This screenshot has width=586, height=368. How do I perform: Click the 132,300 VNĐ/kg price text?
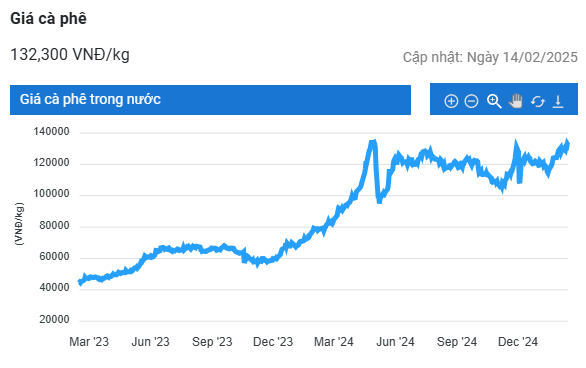click(70, 55)
